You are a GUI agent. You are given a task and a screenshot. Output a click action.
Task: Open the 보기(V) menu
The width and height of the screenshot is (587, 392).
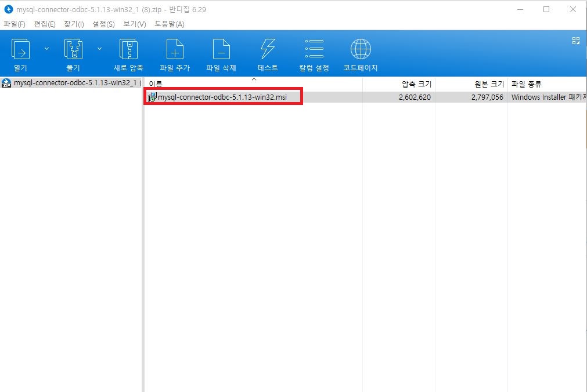pyautogui.click(x=134, y=24)
